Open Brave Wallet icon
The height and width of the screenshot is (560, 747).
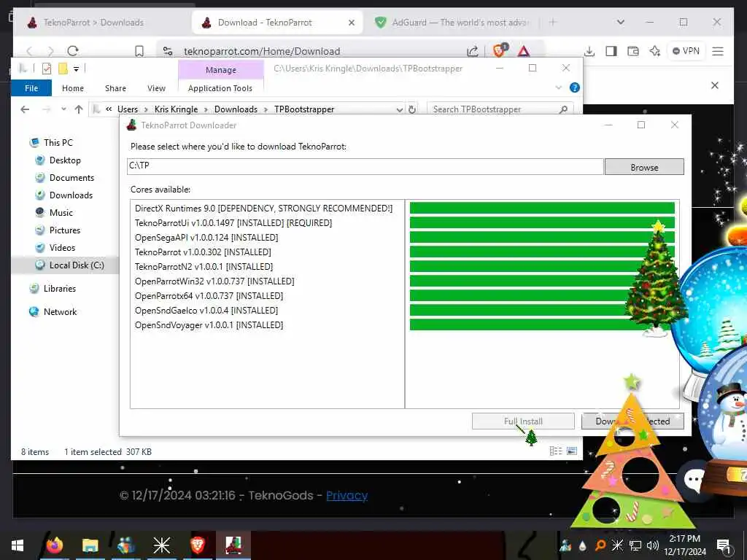pyautogui.click(x=633, y=51)
